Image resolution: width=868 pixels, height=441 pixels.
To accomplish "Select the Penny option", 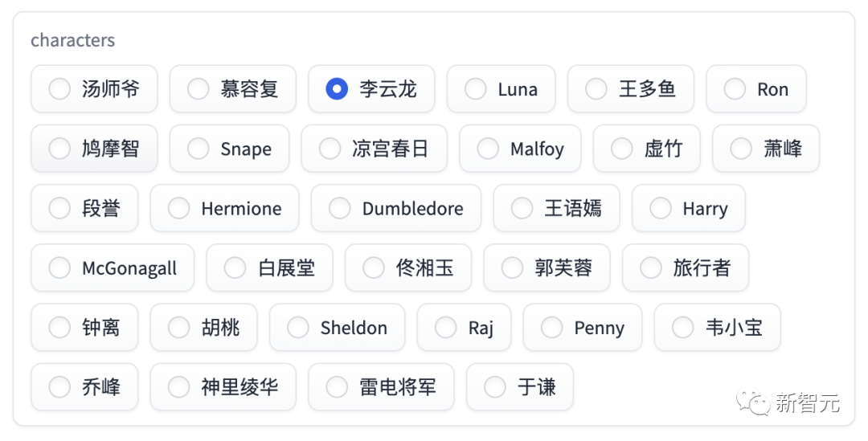I will [x=583, y=328].
